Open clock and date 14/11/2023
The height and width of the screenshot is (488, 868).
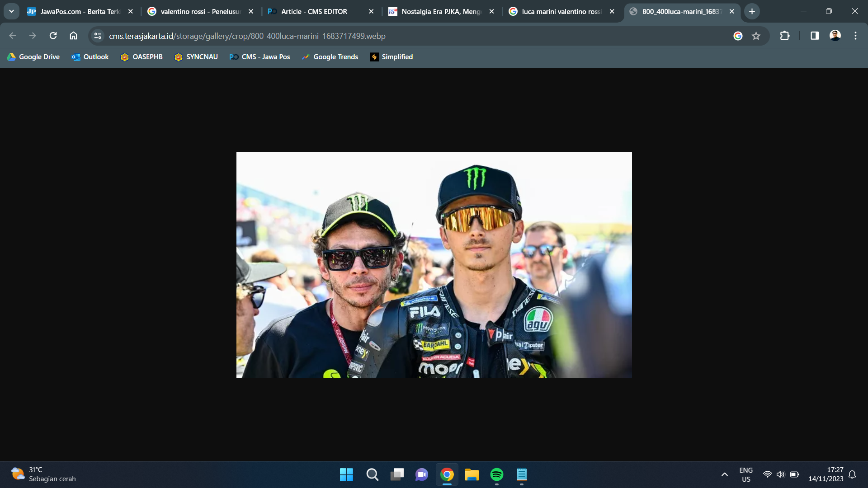[826, 474]
